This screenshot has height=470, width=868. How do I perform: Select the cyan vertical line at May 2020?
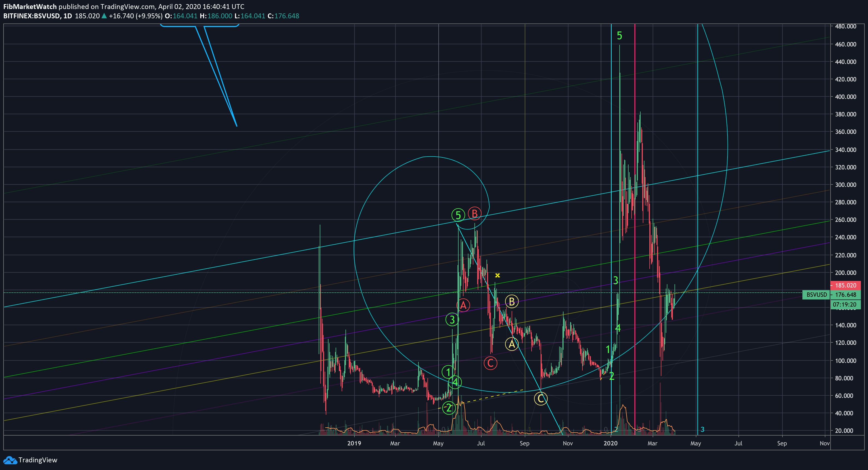pos(697,229)
